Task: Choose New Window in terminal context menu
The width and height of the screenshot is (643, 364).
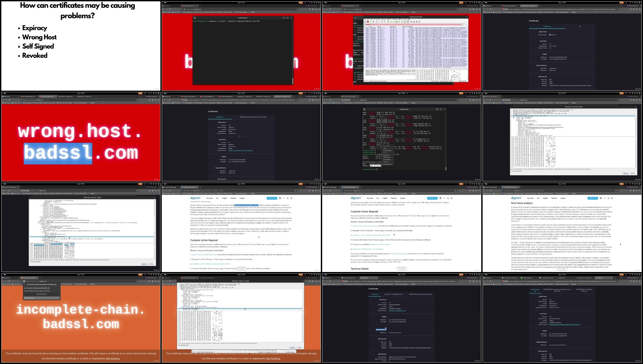Action: point(387,160)
